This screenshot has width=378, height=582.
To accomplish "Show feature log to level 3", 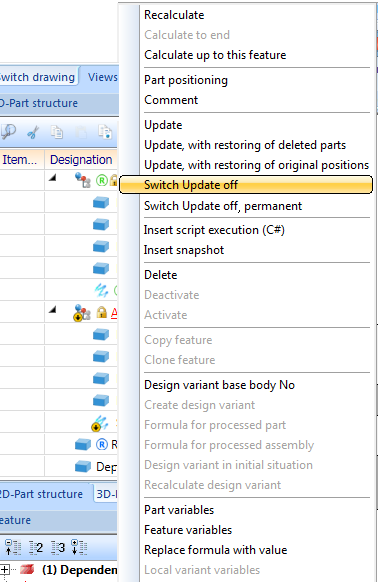I will 58,548.
